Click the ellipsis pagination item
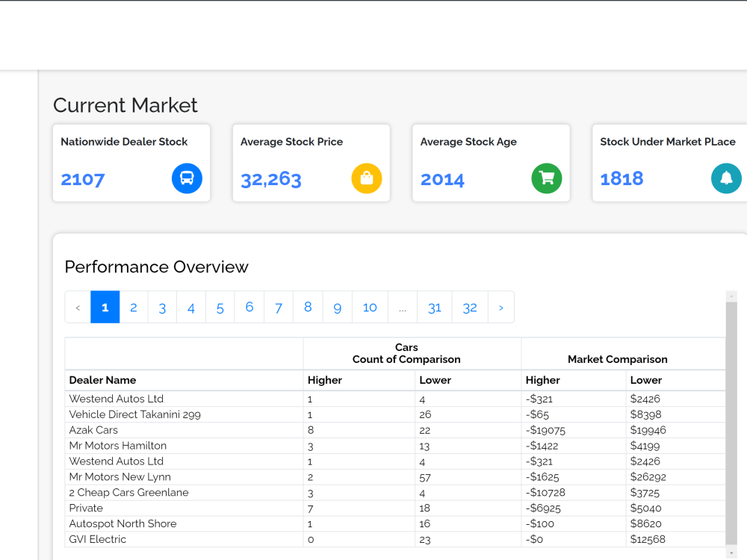 403,308
